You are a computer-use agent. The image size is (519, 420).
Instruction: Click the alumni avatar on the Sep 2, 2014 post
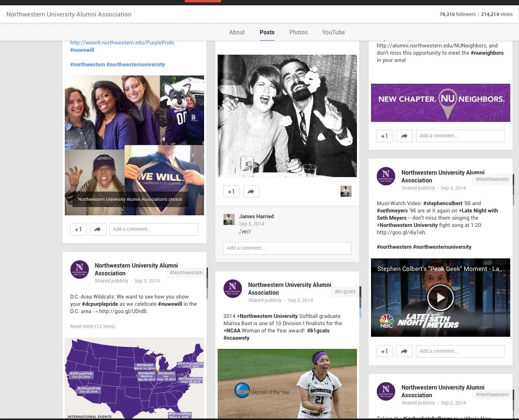point(386,391)
